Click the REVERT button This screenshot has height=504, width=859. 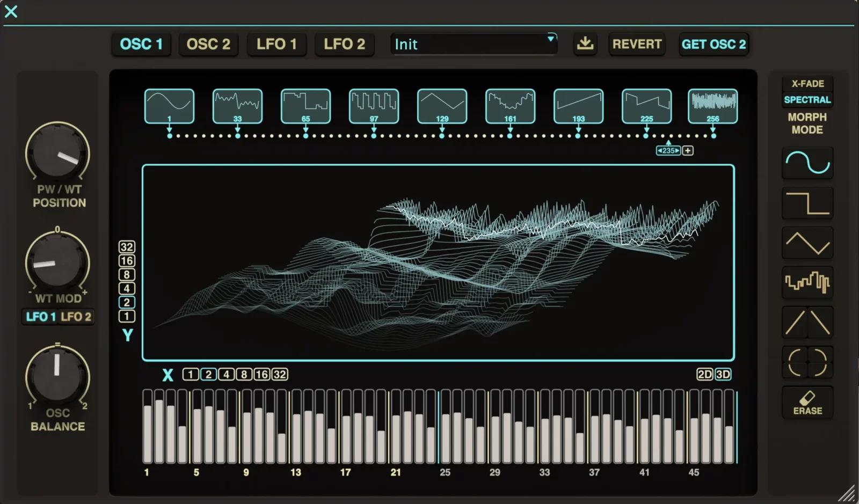click(637, 45)
